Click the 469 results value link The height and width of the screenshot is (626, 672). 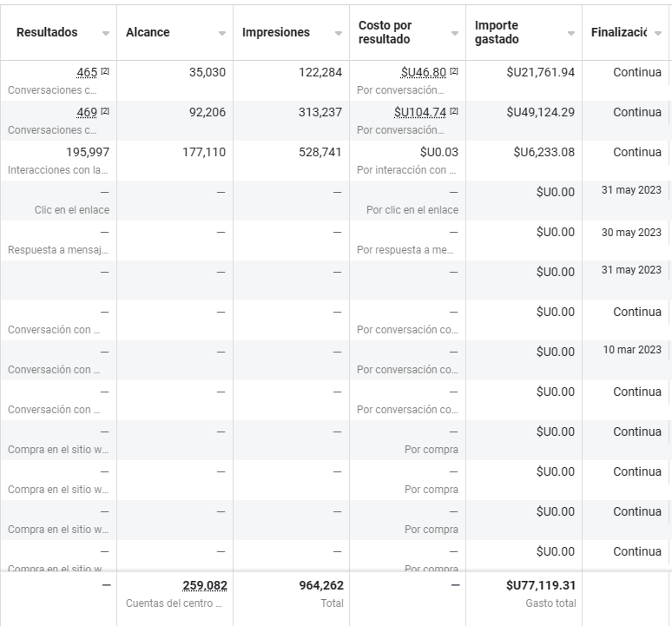(x=86, y=113)
